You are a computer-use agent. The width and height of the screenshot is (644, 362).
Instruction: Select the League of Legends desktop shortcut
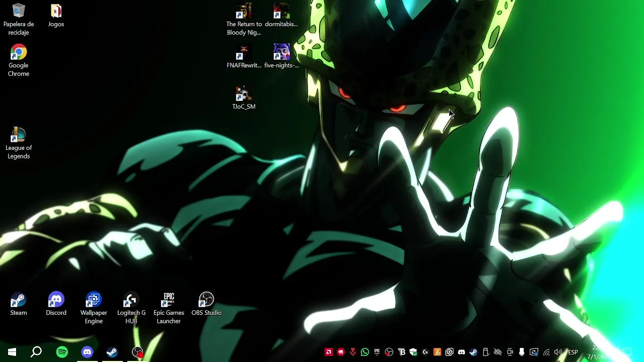point(19,143)
